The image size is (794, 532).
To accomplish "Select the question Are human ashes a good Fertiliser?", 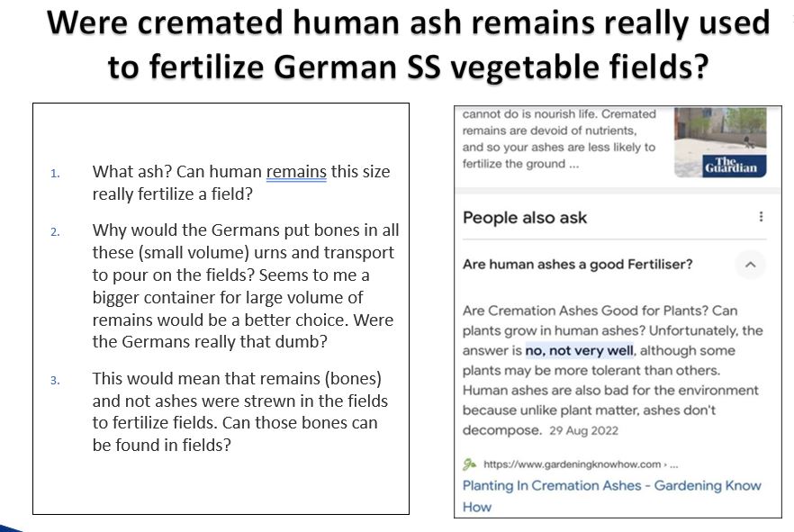I will (577, 265).
